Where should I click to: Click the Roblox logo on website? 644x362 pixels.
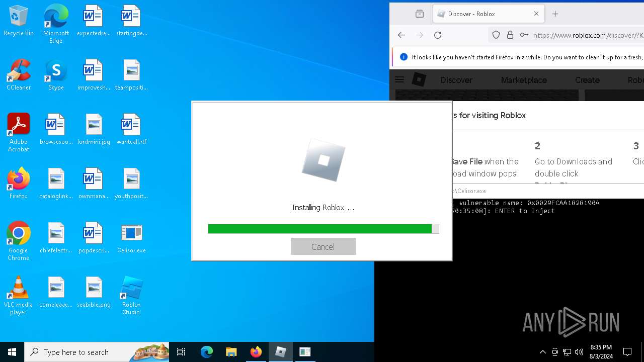coord(419,79)
